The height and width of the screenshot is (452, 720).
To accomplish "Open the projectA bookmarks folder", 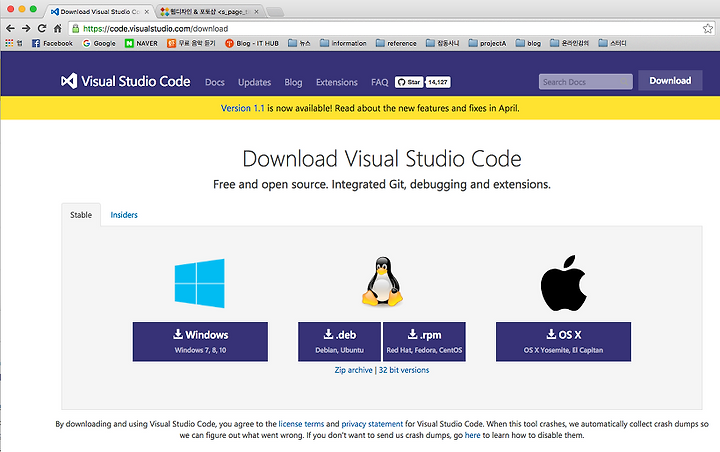I will tap(487, 43).
